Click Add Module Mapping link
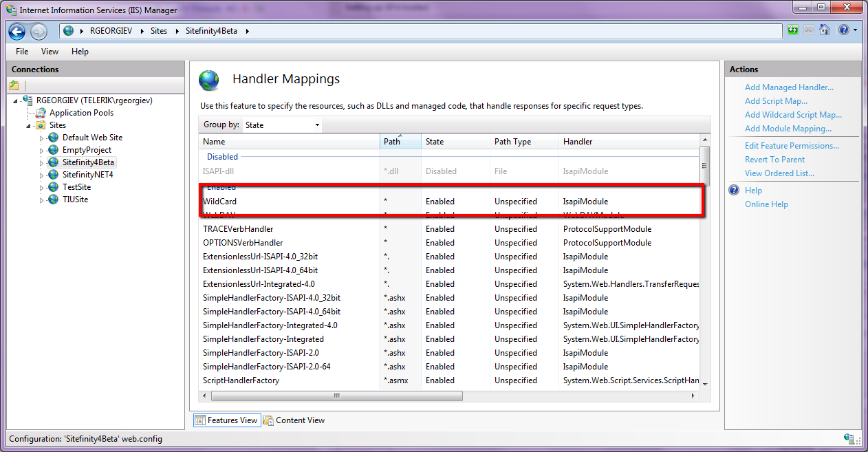 (x=788, y=129)
